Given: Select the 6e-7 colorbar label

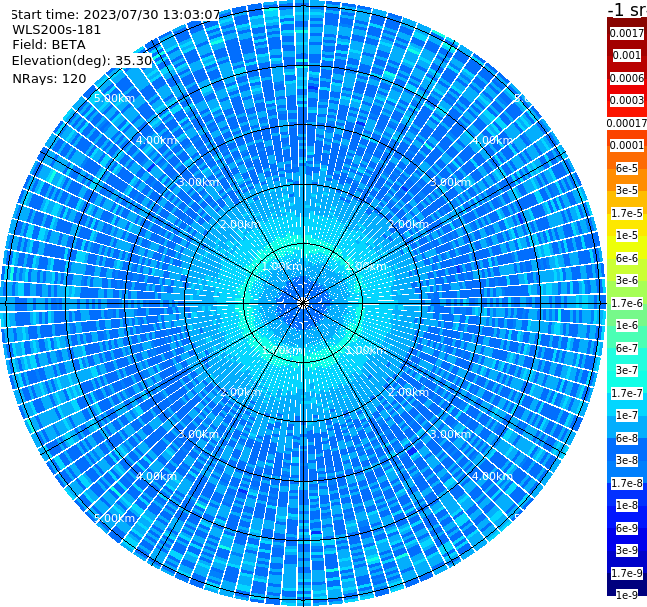Looking at the screenshot, I should tap(627, 348).
